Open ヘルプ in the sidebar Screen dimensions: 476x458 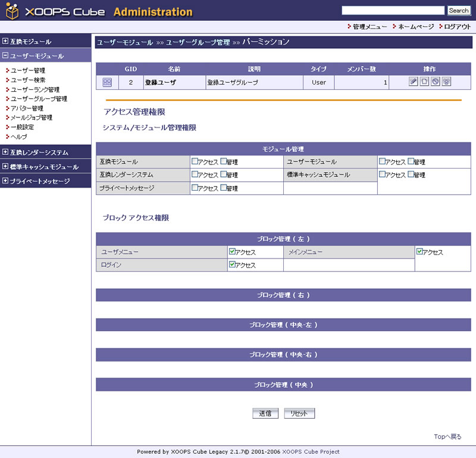pos(19,137)
